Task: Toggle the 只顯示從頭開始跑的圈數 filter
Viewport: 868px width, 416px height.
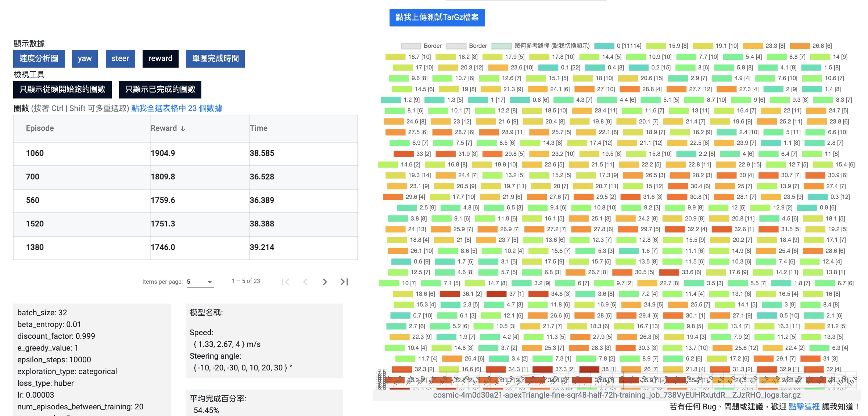Action: pyautogui.click(x=62, y=89)
